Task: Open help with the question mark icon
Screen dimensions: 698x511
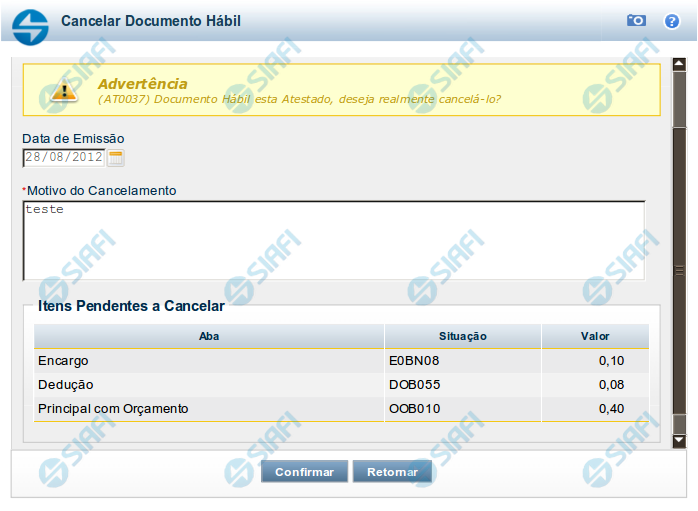Action: point(671,21)
